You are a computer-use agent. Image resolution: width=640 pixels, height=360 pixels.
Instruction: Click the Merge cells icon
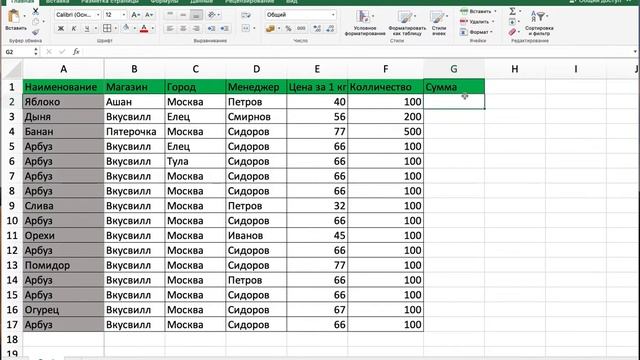(246, 28)
